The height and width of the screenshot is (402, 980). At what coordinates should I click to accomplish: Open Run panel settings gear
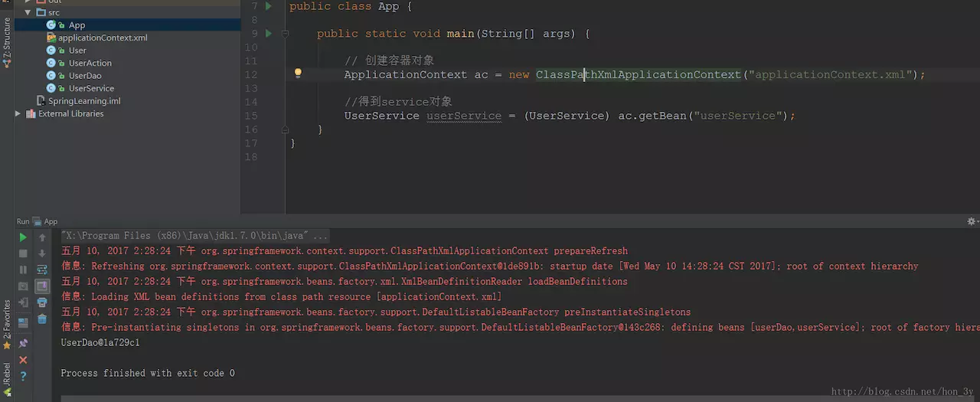click(x=972, y=221)
